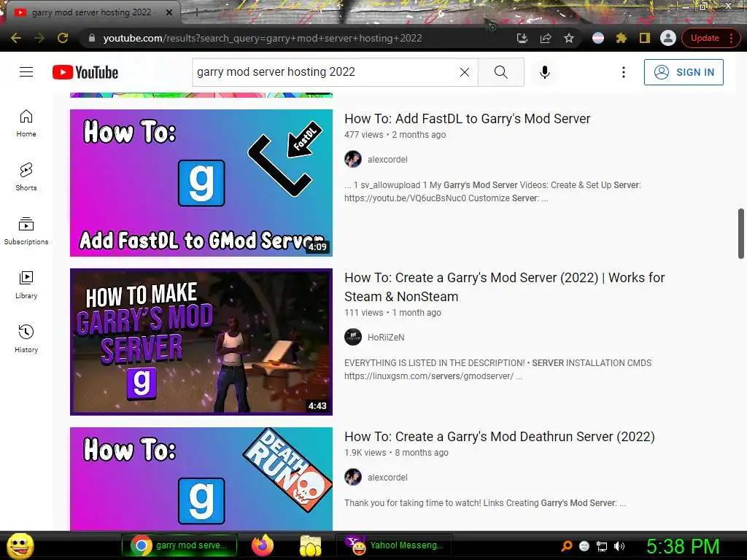Click '111 views • 1 month ago' text
Viewport: 747px width, 560px height.
tap(392, 313)
